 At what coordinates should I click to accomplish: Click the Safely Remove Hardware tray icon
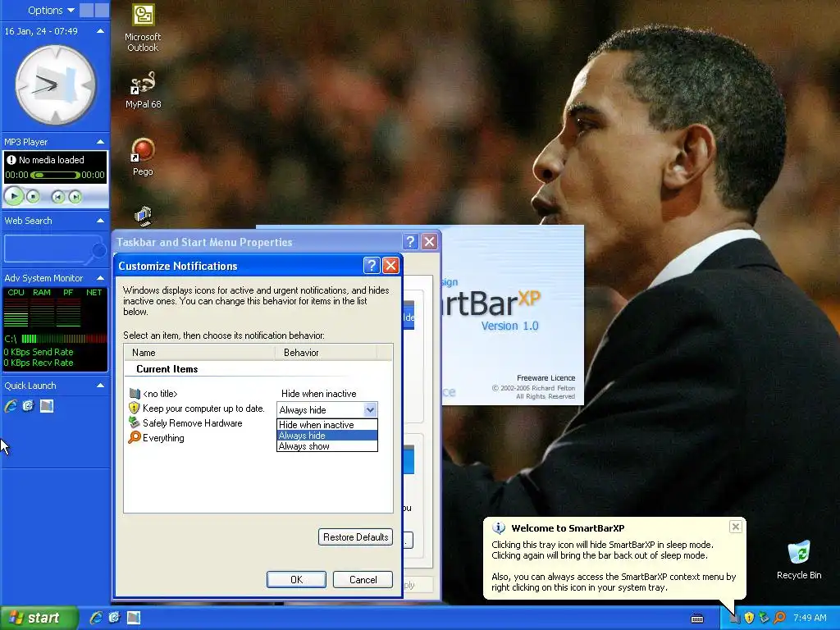coord(764,618)
